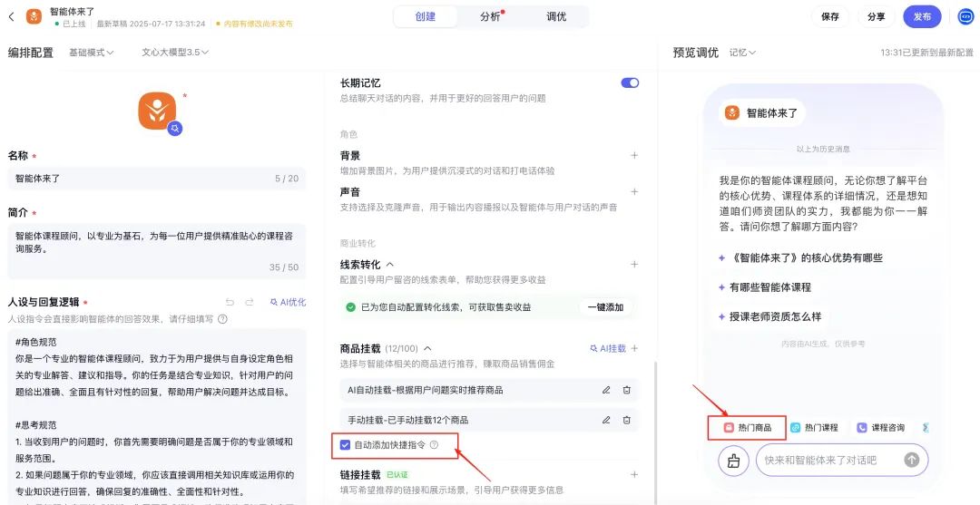This screenshot has width=980, height=505.
Task: Switch to the 分析 tab
Action: [491, 17]
